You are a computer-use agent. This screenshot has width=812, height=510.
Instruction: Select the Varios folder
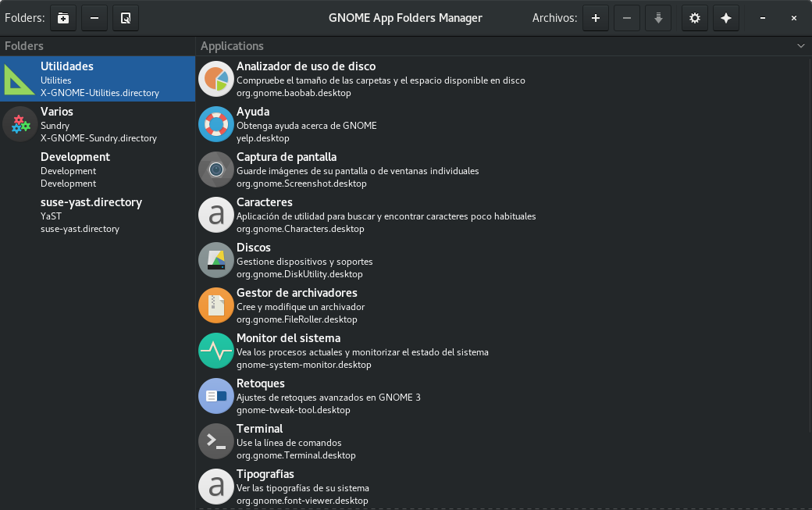[x=98, y=124]
